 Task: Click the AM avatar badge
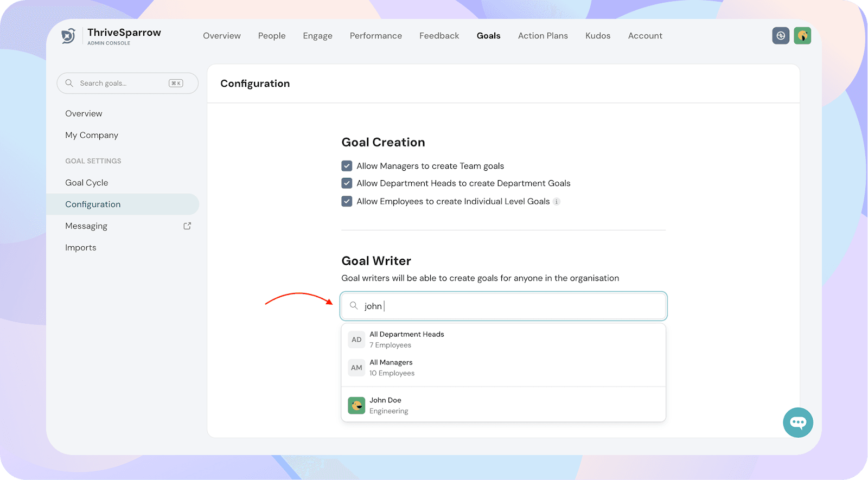[x=356, y=368]
